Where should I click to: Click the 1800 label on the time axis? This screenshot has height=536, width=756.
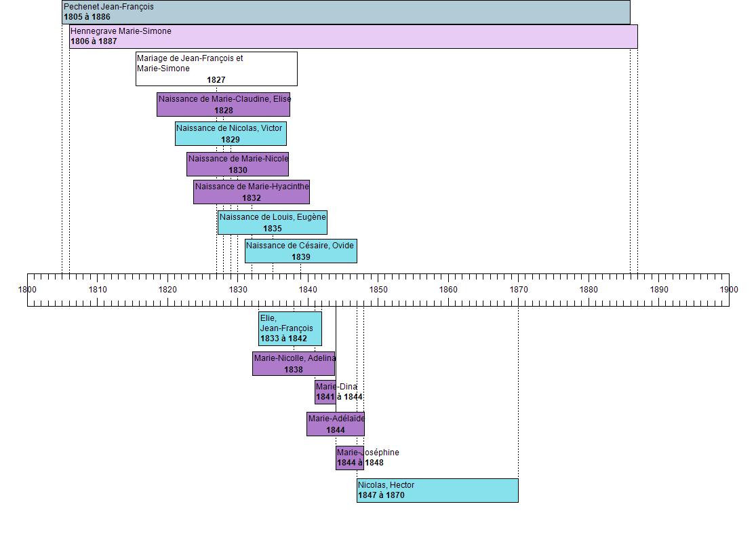click(28, 290)
